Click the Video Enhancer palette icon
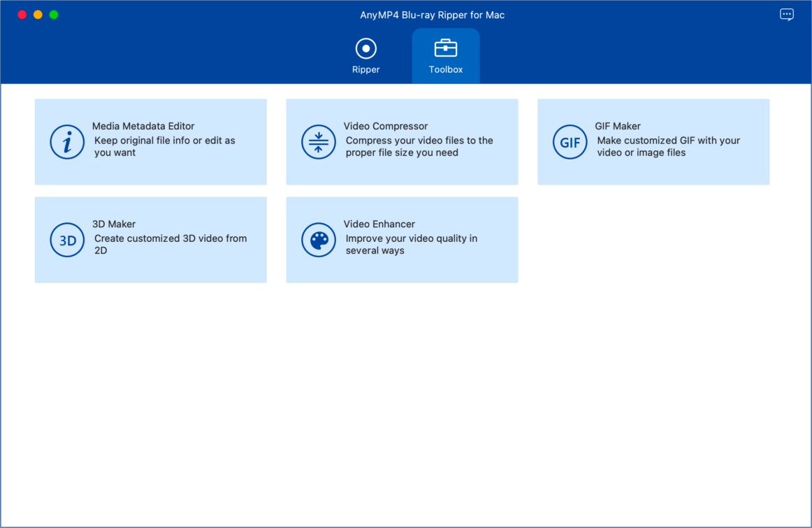 click(x=319, y=240)
